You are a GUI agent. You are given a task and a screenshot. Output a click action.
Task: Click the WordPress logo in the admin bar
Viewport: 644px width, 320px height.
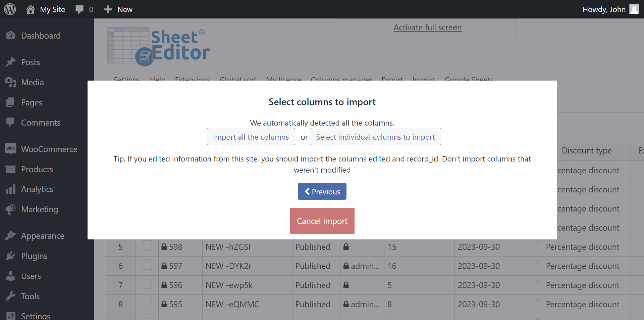click(x=10, y=9)
